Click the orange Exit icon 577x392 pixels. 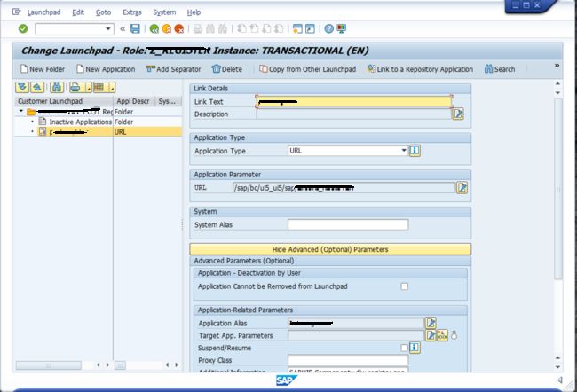click(167, 28)
